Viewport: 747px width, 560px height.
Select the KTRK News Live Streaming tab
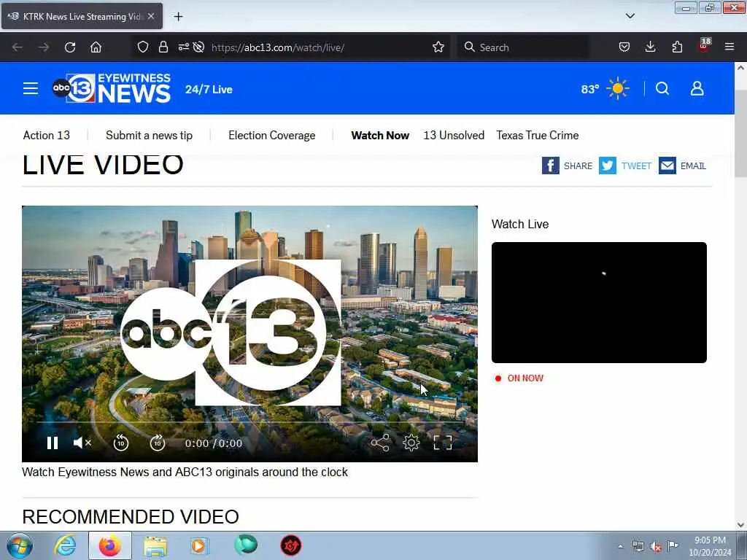point(82,16)
